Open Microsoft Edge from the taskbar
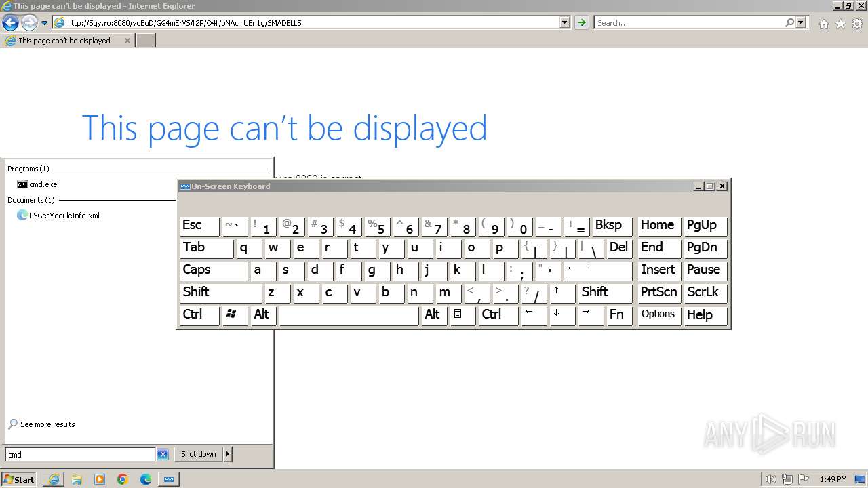 [146, 479]
